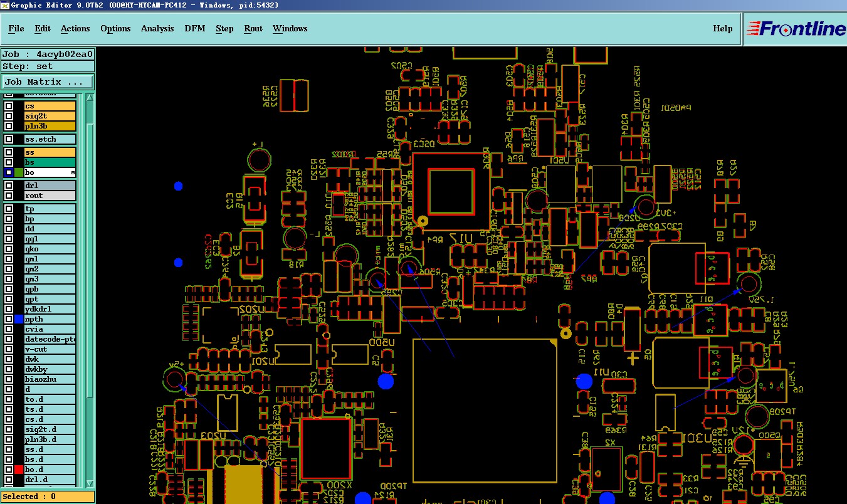847x504 pixels.
Task: Enable the ss.etch layer checkbox
Action: click(9, 139)
